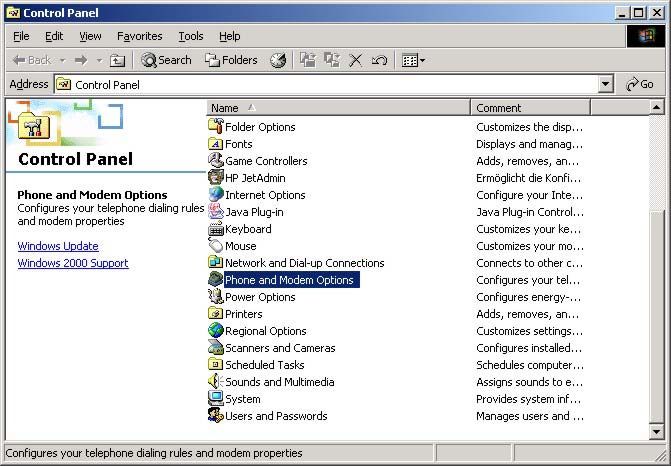Open the Views dropdown button
The height and width of the screenshot is (466, 671).
click(413, 60)
